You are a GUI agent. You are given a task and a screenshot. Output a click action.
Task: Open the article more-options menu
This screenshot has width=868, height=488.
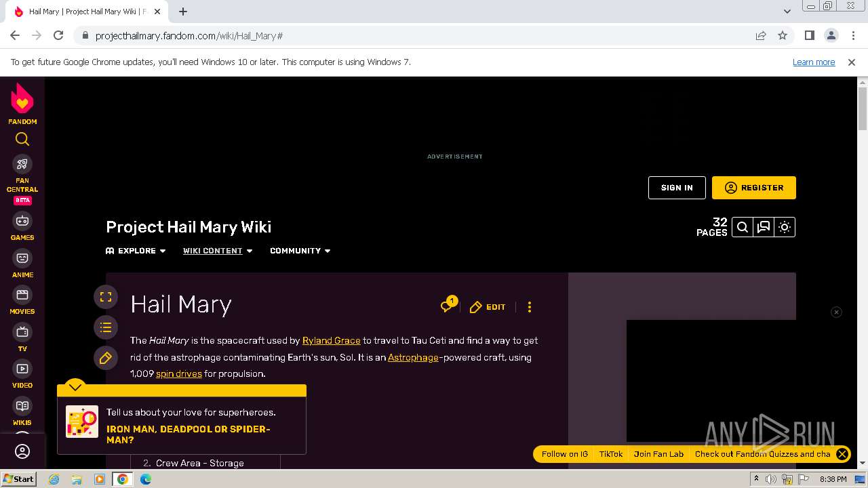tap(530, 307)
